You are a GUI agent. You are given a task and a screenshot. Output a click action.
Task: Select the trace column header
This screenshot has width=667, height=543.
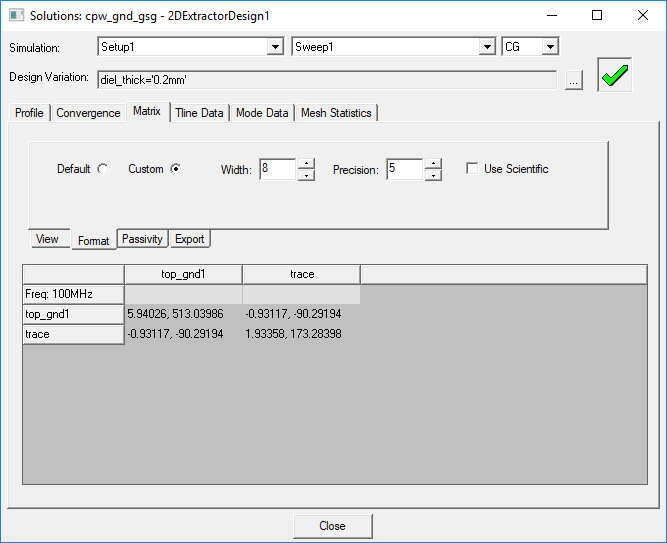point(301,274)
